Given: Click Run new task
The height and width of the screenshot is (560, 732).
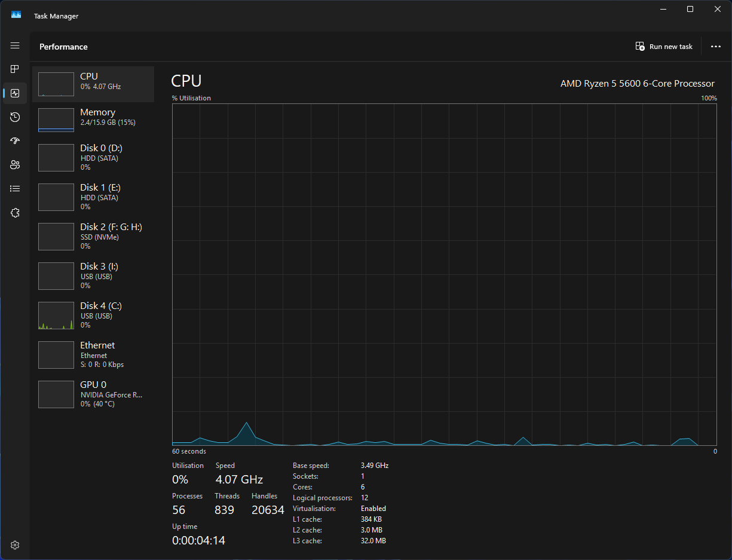Looking at the screenshot, I should coord(664,46).
